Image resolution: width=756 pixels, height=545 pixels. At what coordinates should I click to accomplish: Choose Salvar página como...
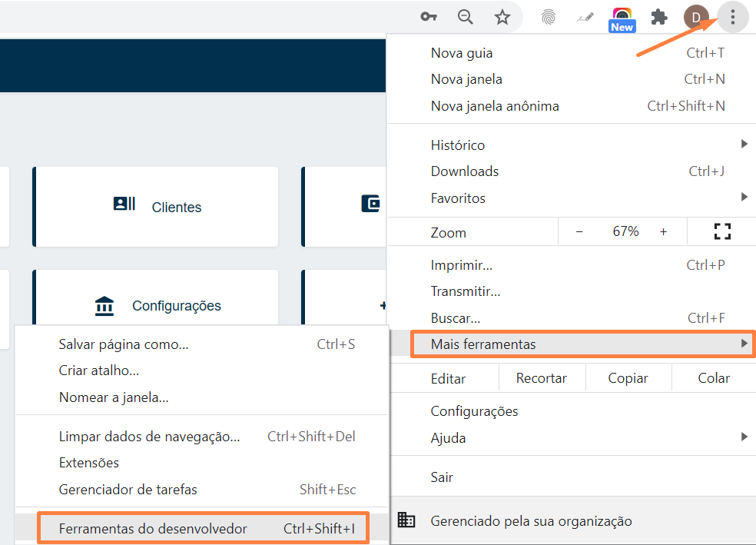pyautogui.click(x=201, y=344)
